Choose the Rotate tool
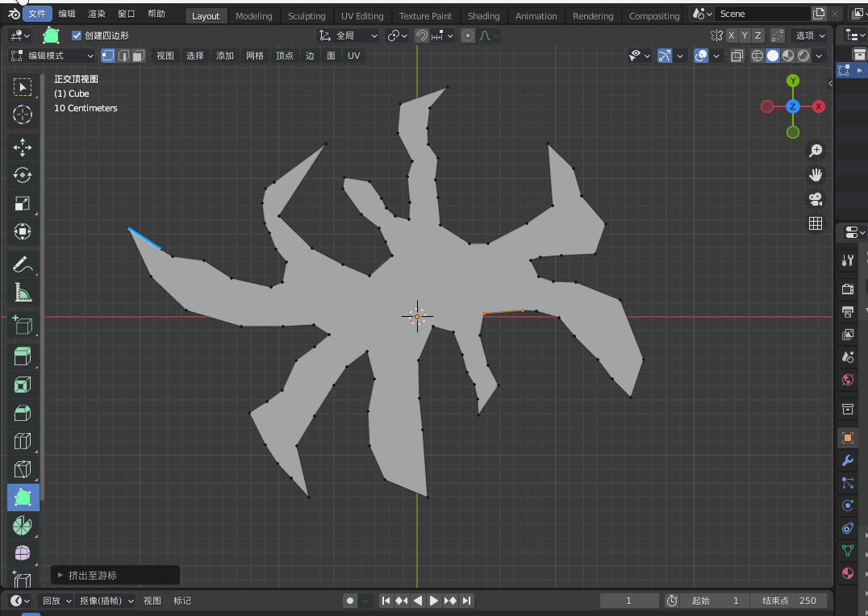The image size is (868, 616). tap(22, 175)
